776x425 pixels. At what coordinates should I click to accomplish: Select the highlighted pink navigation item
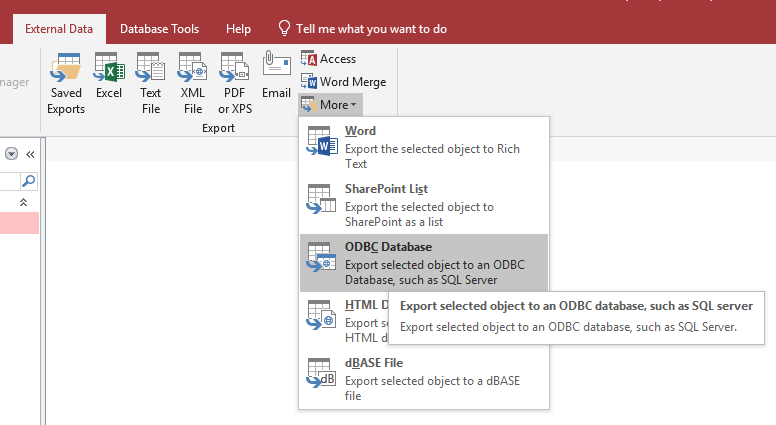pyautogui.click(x=19, y=223)
